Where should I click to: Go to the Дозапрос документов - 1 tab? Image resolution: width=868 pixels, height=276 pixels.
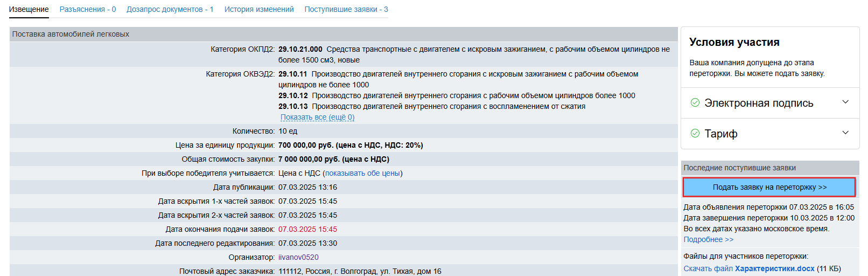click(x=170, y=9)
